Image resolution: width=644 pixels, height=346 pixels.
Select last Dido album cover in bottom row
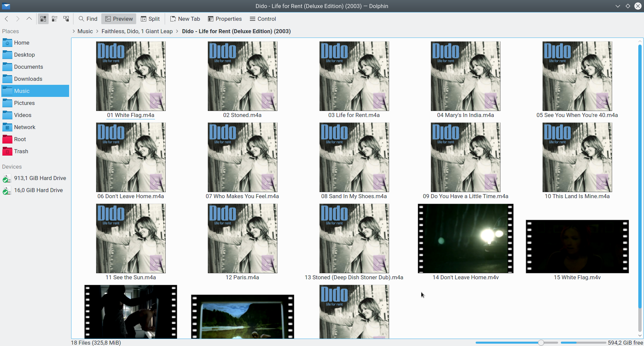pyautogui.click(x=354, y=312)
